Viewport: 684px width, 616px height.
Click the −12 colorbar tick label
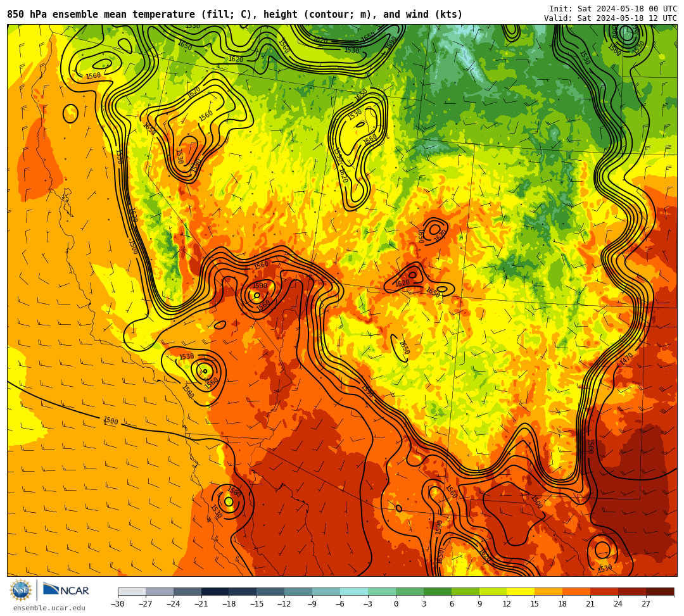(x=284, y=604)
